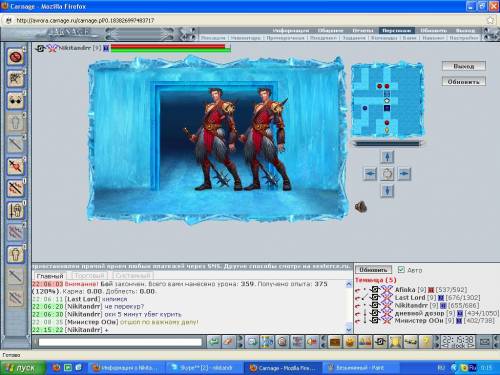Click Обновить button above player list
Screen dimensions: 500x375
coord(373,270)
